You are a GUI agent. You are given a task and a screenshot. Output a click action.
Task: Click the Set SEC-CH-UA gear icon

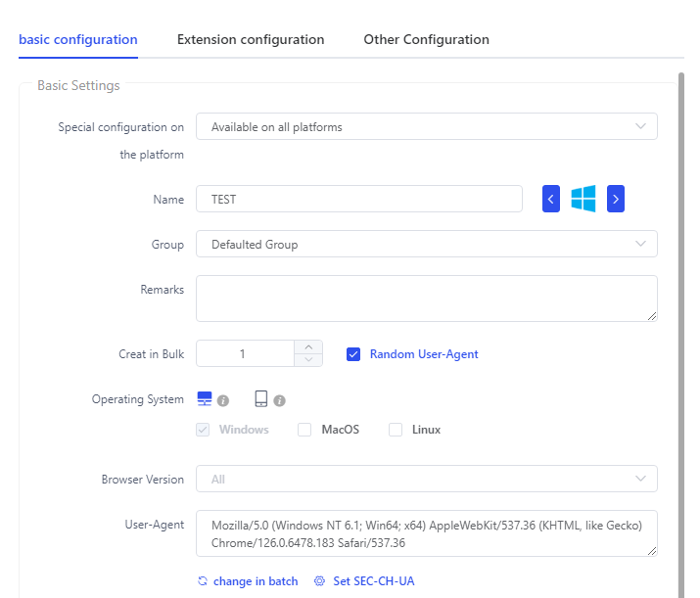coord(319,581)
